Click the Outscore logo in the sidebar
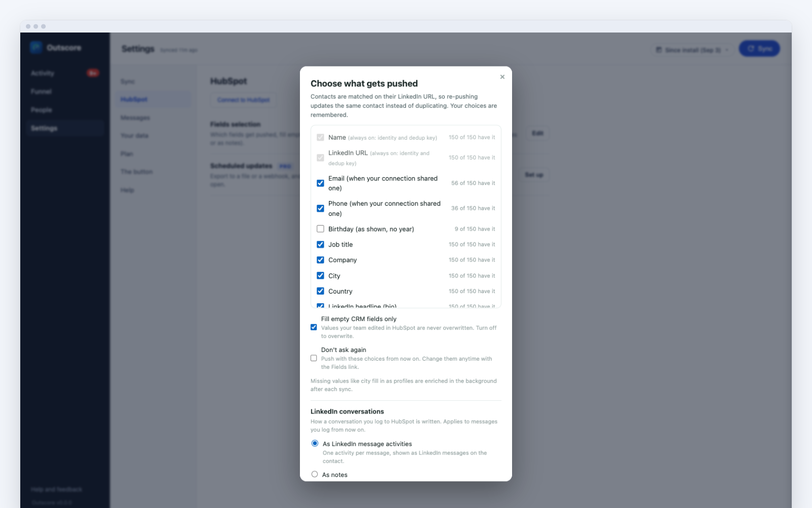This screenshot has width=812, height=508. pos(36,47)
